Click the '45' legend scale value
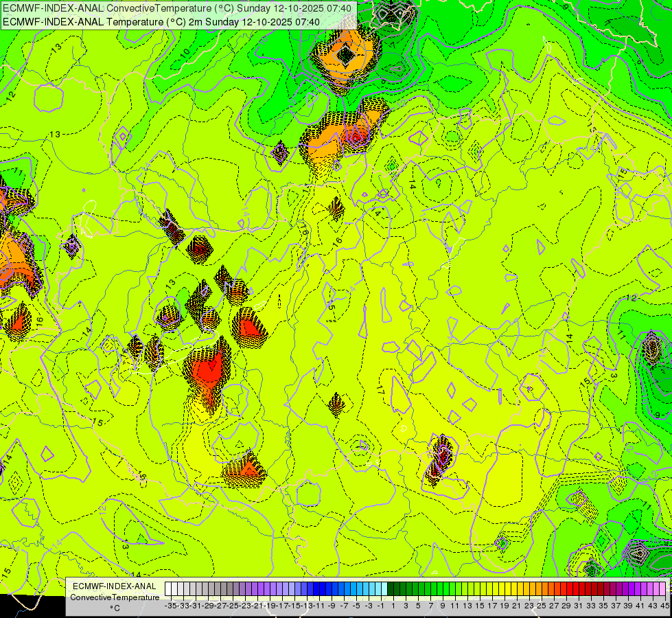The image size is (672, 618). [x=664, y=606]
